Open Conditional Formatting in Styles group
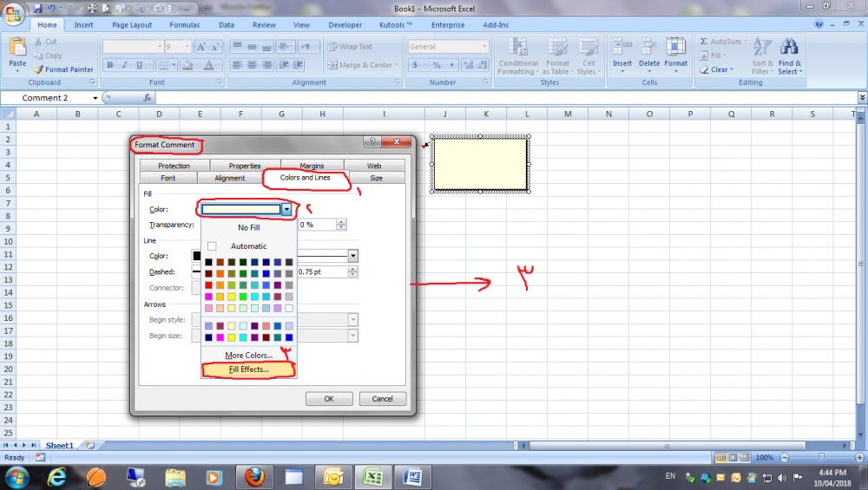 pyautogui.click(x=518, y=56)
